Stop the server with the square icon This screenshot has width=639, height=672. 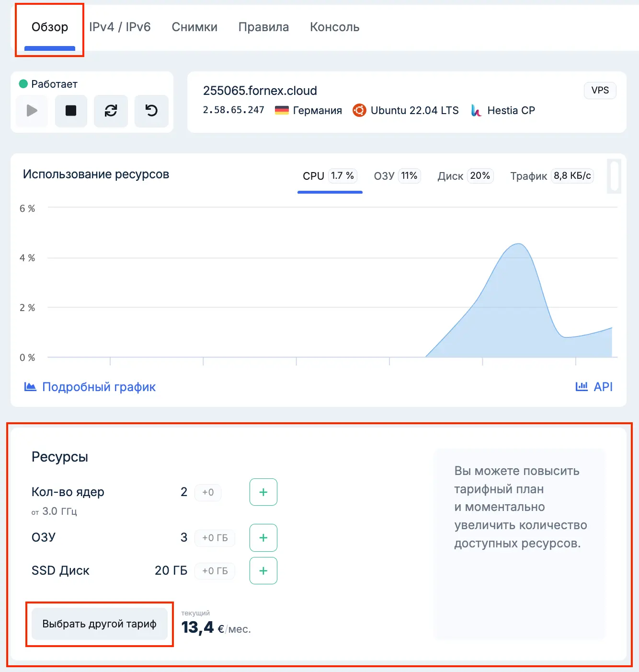click(71, 111)
